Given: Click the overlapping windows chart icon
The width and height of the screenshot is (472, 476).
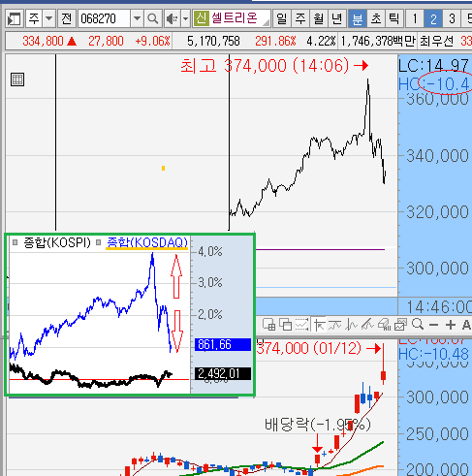Looking at the screenshot, I should pyautogui.click(x=286, y=325).
